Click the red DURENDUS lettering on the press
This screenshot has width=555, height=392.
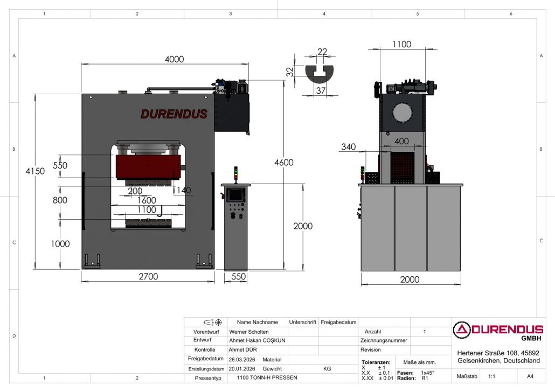(x=174, y=114)
